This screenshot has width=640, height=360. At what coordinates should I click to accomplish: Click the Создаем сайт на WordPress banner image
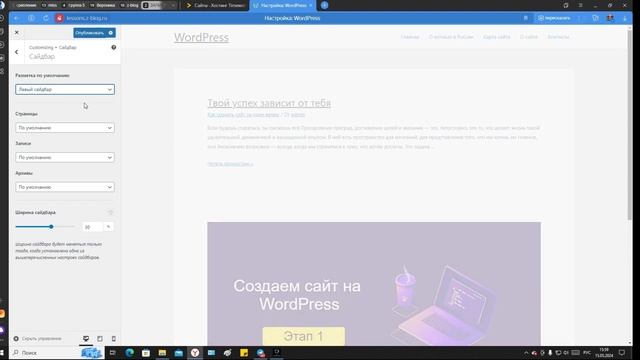(x=374, y=284)
